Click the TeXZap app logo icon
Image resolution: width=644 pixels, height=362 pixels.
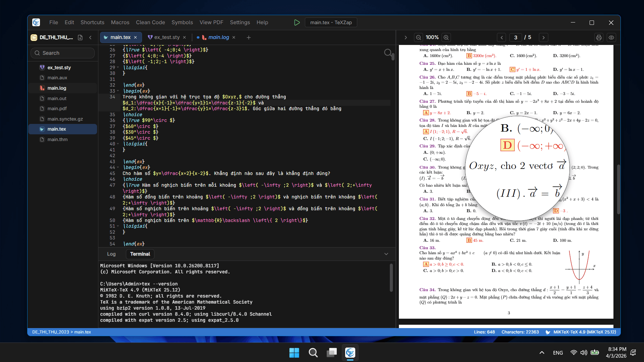click(36, 22)
